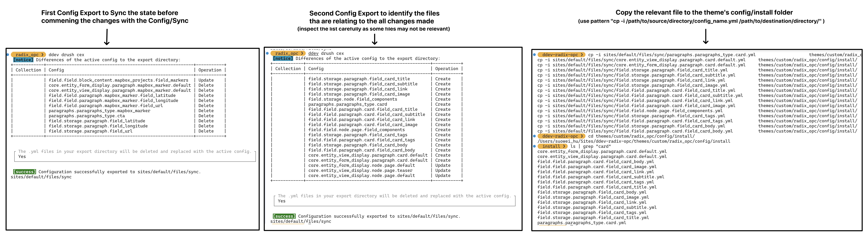Click the radix_opc prompt badge in middle terminal

click(288, 53)
